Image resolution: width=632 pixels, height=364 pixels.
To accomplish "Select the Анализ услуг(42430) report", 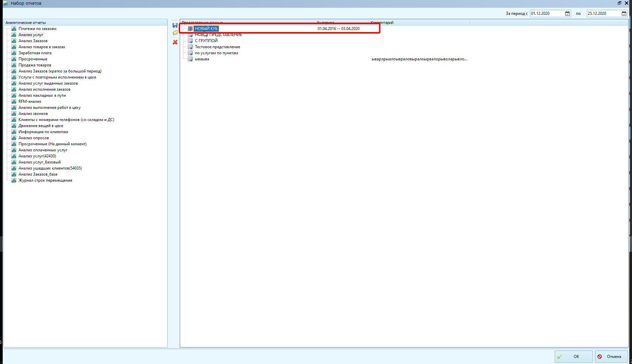I will pos(37,156).
